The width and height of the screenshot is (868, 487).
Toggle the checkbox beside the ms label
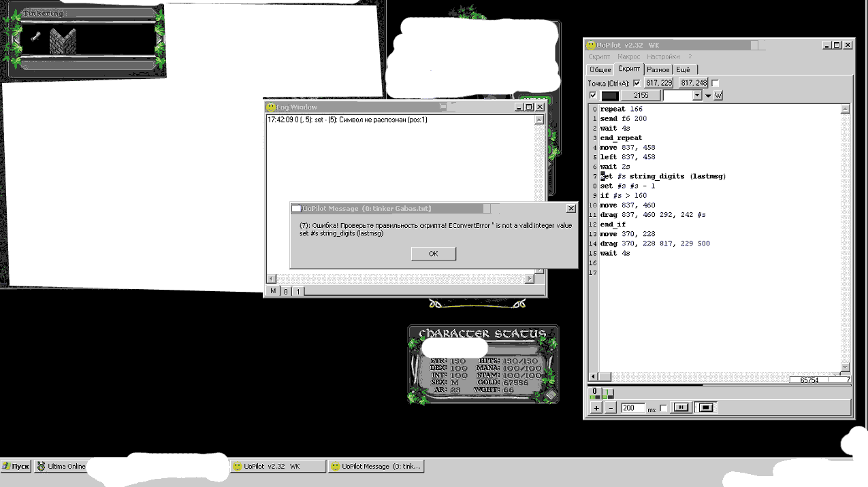pyautogui.click(x=664, y=408)
